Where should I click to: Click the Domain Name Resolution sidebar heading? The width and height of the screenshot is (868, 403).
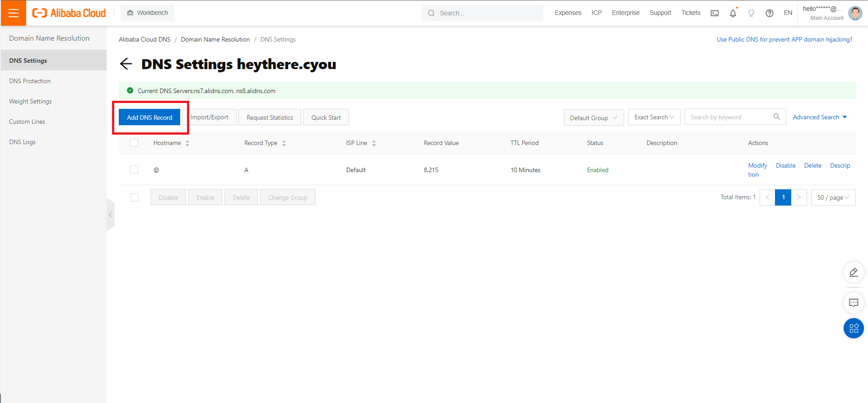pos(49,38)
